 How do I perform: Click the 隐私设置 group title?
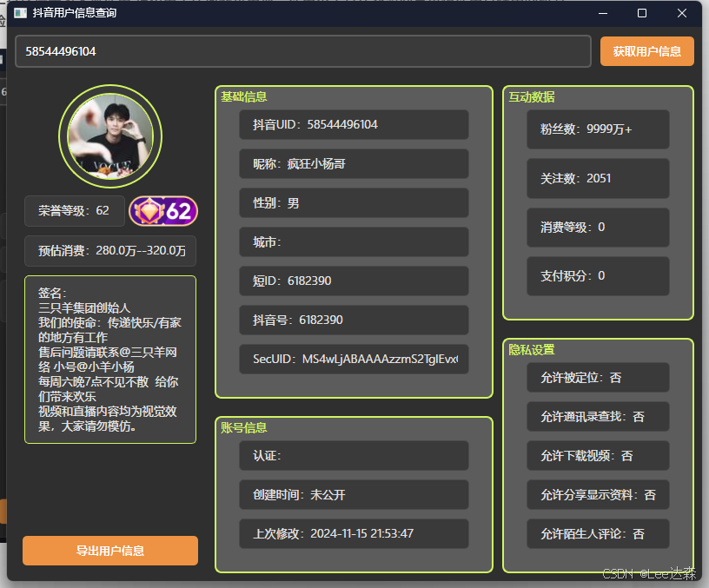click(x=531, y=350)
